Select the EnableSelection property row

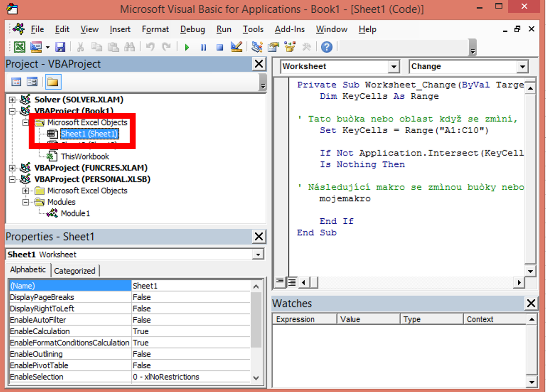click(130, 377)
